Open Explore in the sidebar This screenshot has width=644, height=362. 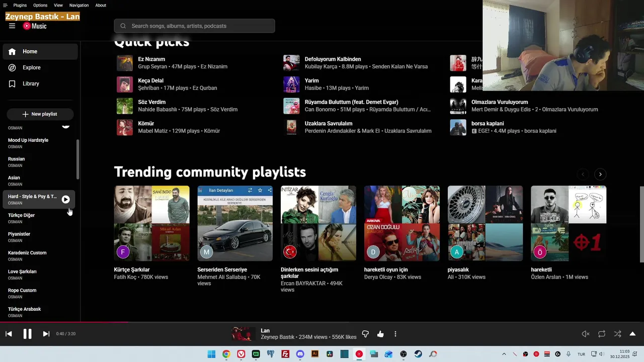[40, 67]
